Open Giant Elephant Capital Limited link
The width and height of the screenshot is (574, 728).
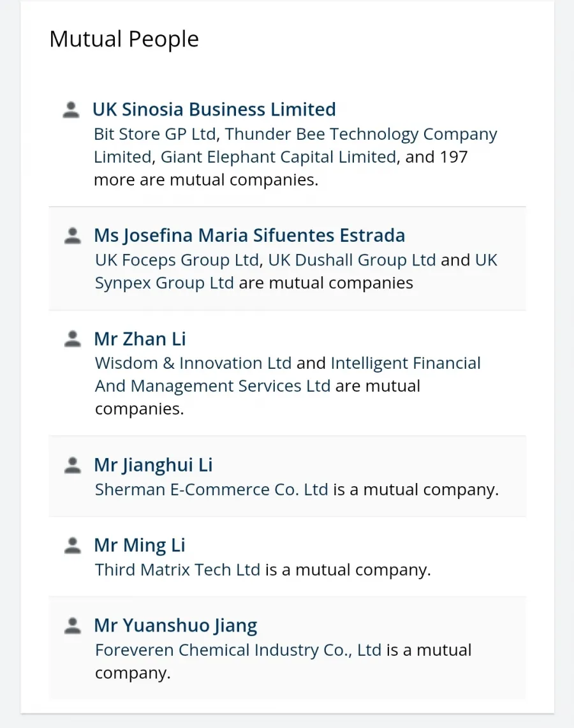[279, 157]
